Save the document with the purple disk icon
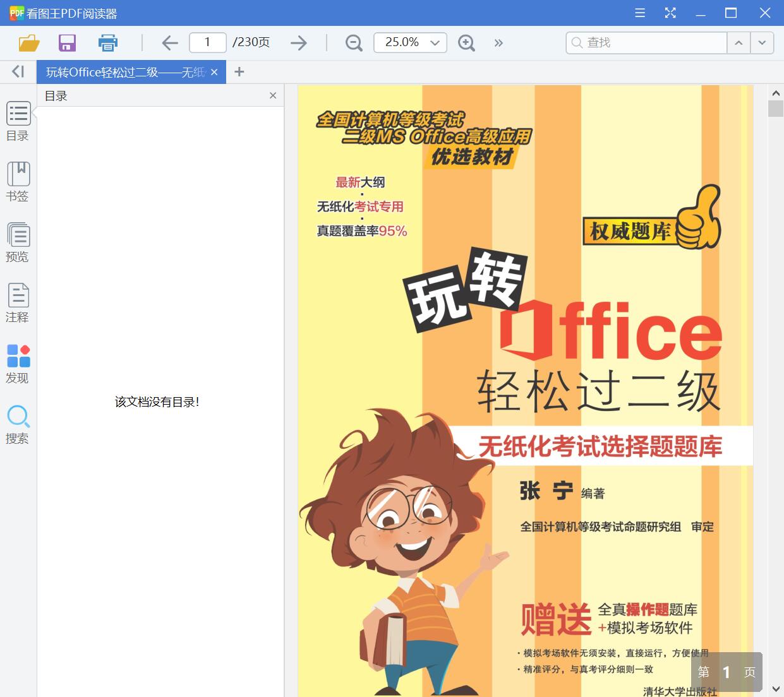Viewport: 784px width, 697px height. tap(67, 43)
